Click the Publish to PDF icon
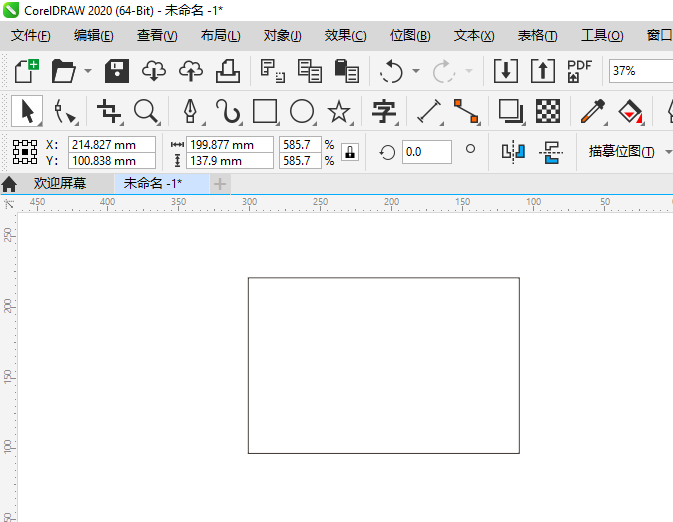The width and height of the screenshot is (673, 522). 579,71
